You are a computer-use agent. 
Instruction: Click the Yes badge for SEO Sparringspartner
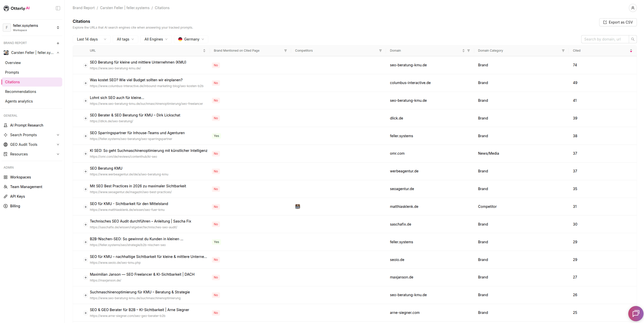click(216, 136)
